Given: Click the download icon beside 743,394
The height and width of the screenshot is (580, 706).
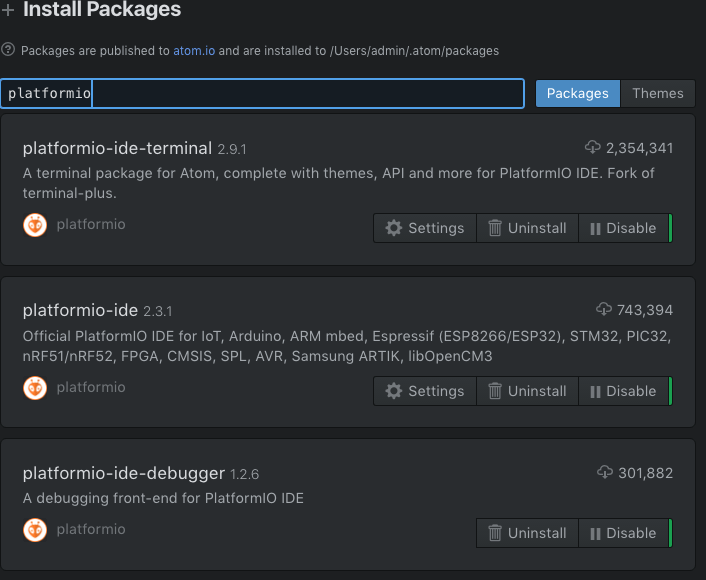Looking at the screenshot, I should (603, 310).
